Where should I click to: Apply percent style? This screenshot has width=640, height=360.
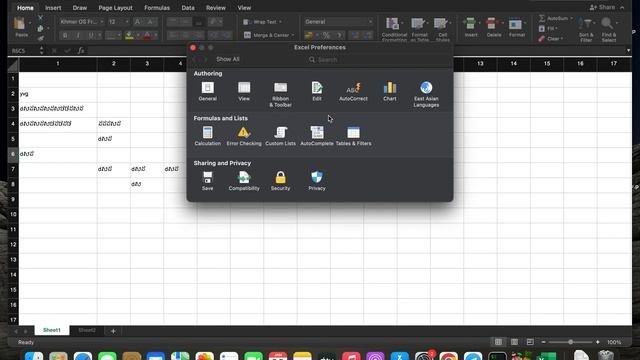pyautogui.click(x=326, y=36)
